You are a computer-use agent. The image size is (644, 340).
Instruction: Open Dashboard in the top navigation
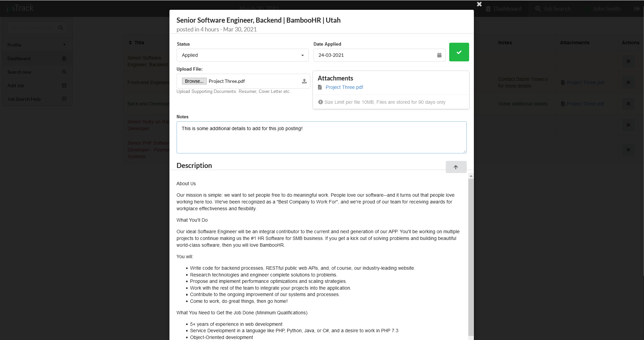coord(504,9)
